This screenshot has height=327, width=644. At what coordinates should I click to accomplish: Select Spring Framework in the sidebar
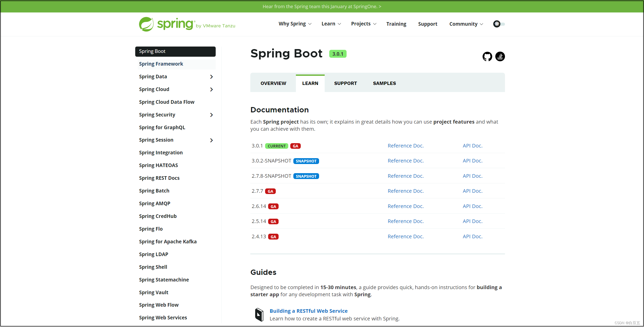click(x=161, y=64)
